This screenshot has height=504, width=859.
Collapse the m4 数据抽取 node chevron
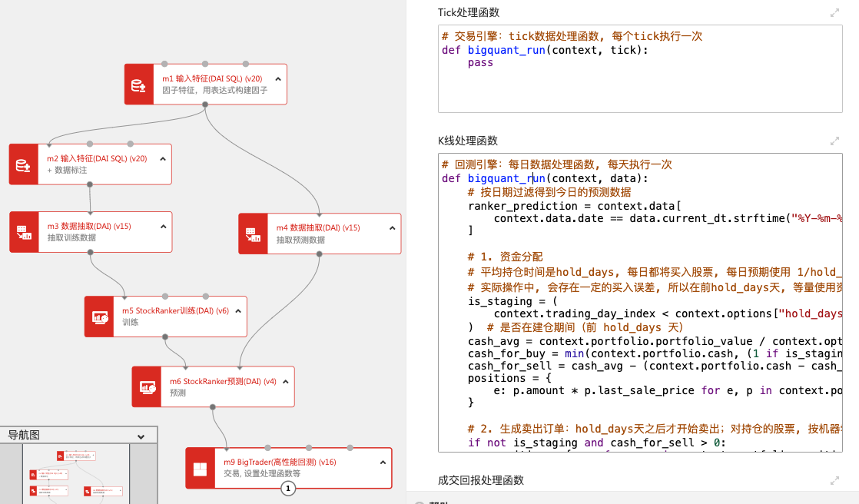point(392,228)
